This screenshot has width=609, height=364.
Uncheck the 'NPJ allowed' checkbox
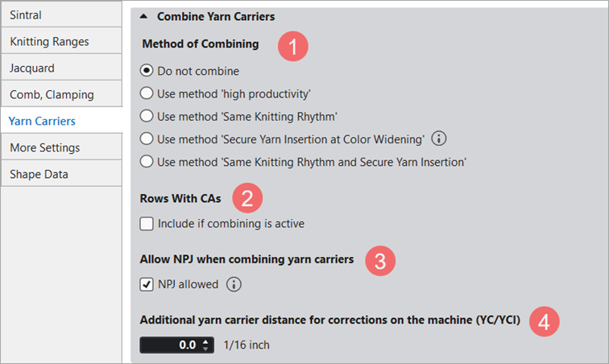click(x=147, y=284)
